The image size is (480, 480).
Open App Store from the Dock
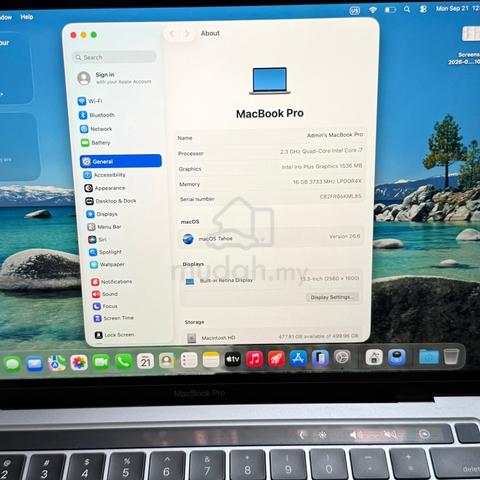(x=298, y=359)
